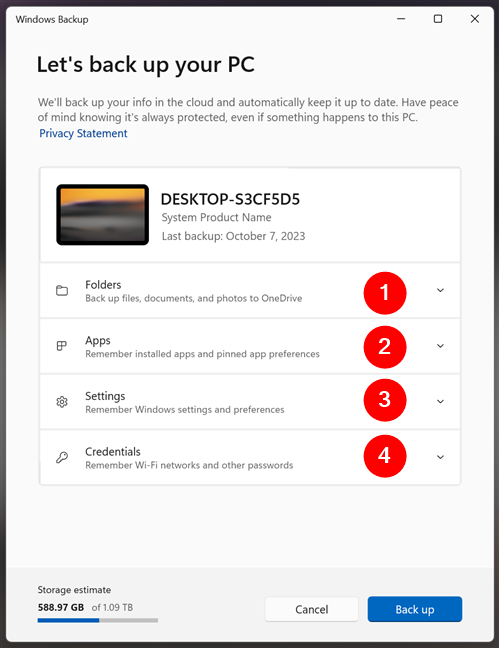Click the PC wallpaper thumbnail
The image size is (499, 648).
pos(103,215)
